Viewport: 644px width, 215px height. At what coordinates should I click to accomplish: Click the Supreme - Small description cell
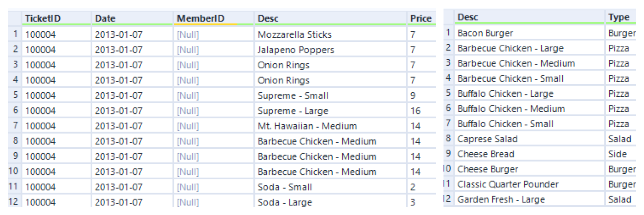[331, 95]
